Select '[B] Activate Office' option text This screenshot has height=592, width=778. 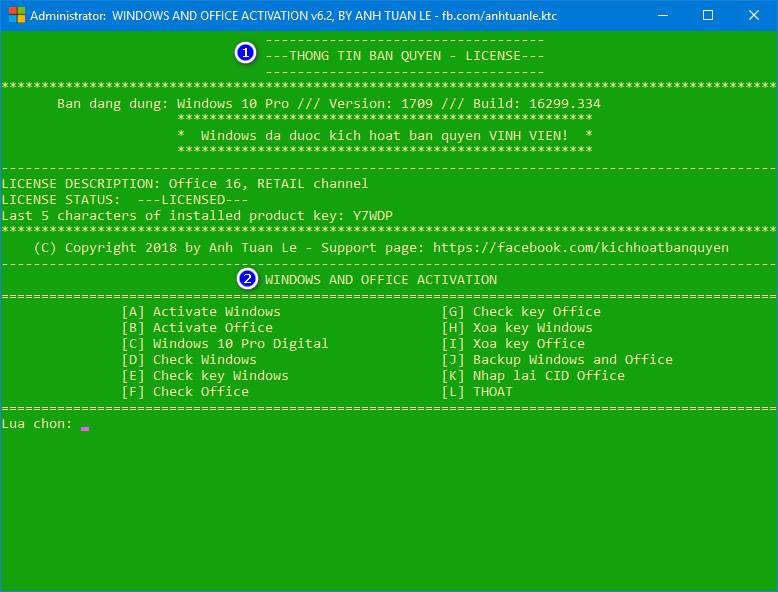[x=197, y=328]
